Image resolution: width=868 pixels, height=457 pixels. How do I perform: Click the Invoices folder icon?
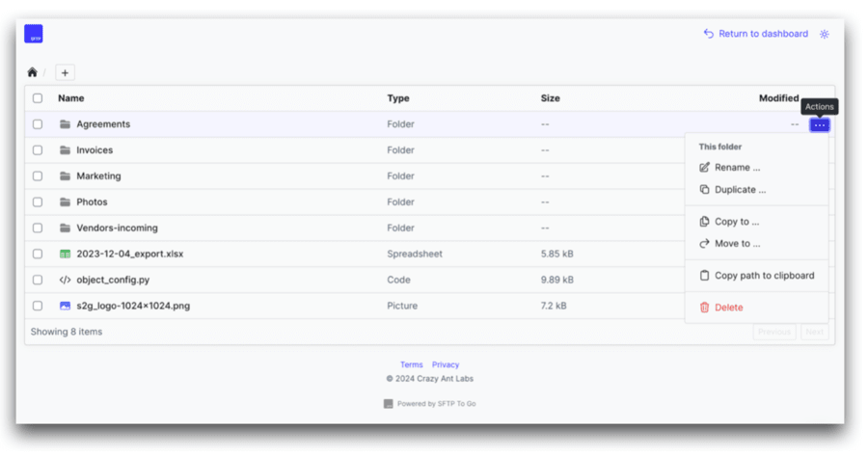click(x=65, y=150)
